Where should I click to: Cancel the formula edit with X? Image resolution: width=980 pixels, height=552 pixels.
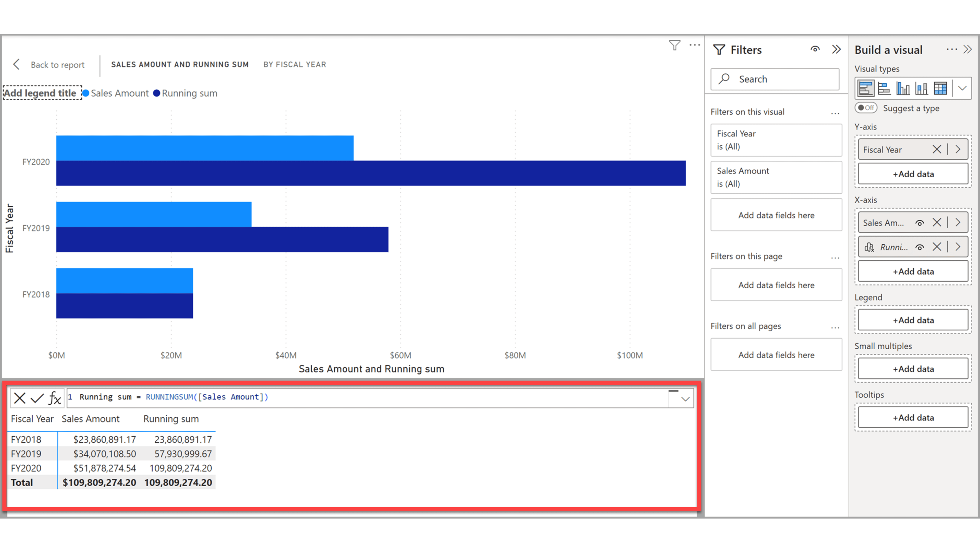pyautogui.click(x=19, y=398)
